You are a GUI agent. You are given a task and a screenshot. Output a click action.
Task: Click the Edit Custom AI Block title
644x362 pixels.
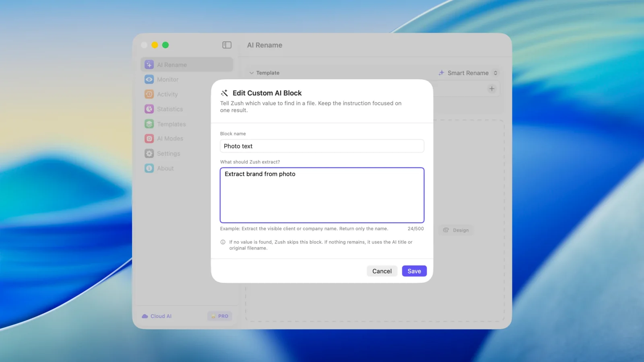(267, 93)
